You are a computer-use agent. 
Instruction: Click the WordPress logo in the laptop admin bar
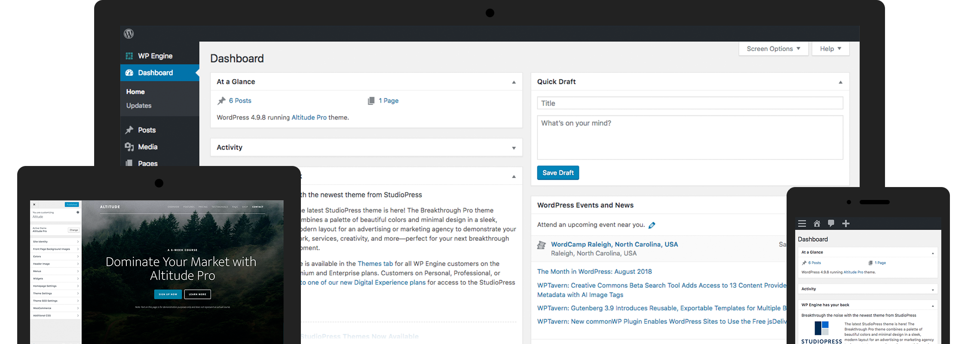pos(129,34)
